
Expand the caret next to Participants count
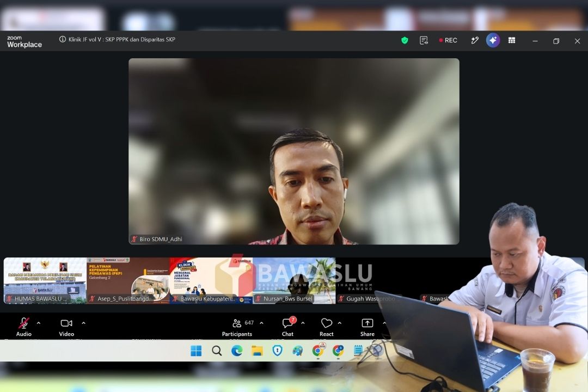pos(261,323)
